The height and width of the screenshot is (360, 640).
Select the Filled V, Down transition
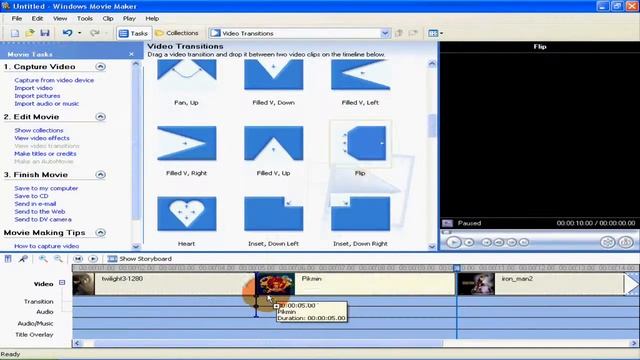pos(273,75)
